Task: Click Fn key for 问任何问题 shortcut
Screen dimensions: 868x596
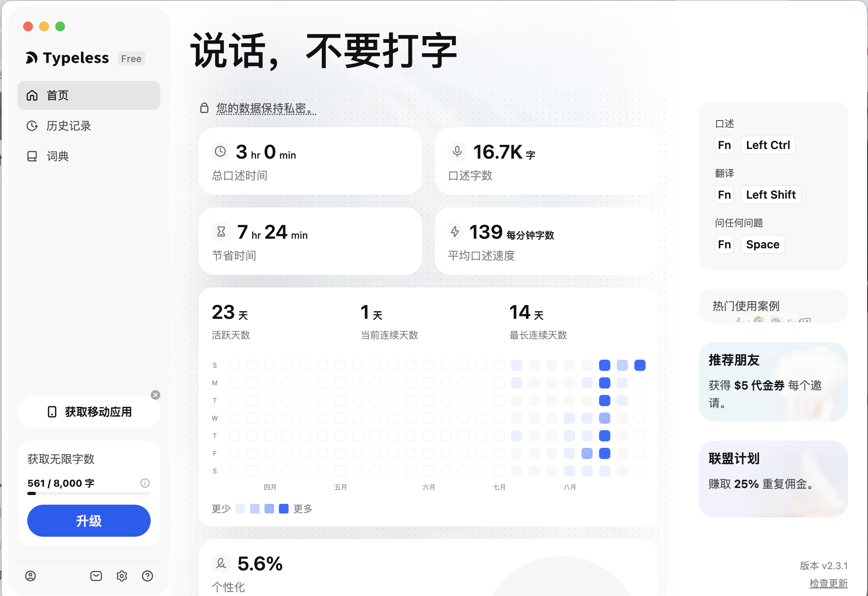Action: 725,244
